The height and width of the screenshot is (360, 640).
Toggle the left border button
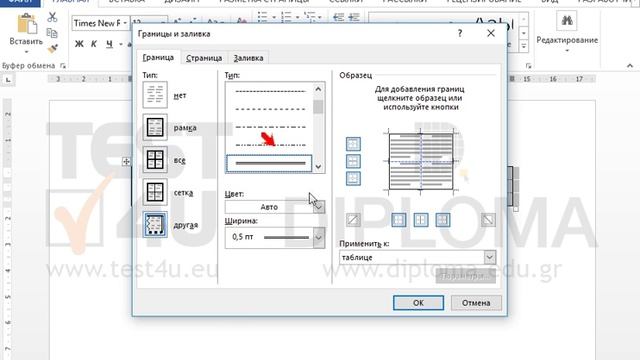pos(399,220)
